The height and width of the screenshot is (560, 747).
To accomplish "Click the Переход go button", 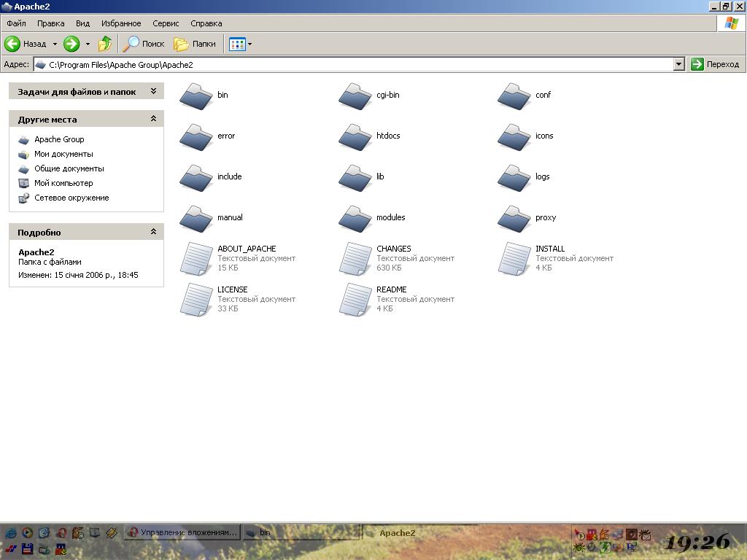I will [715, 64].
